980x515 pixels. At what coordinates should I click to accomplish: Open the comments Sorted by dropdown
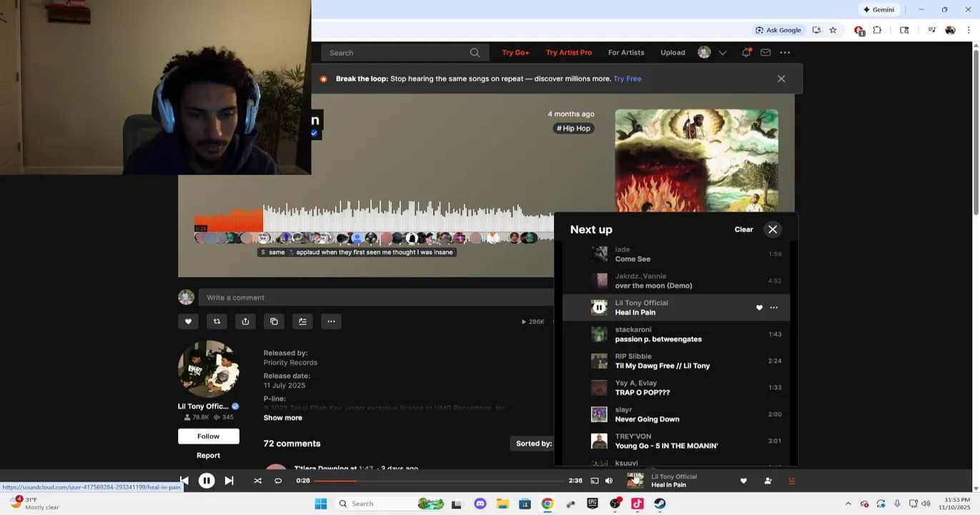534,443
